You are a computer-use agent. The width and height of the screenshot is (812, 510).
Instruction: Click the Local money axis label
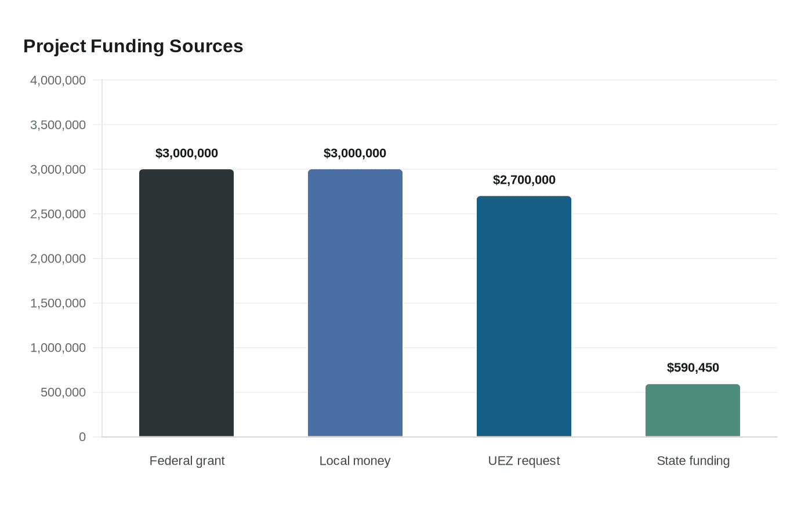coord(355,461)
